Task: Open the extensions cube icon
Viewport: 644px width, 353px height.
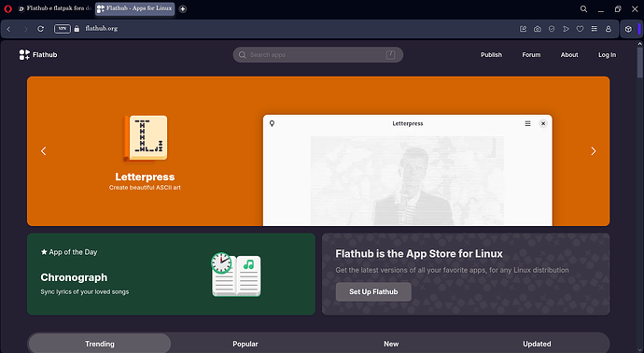Action: click(x=628, y=29)
